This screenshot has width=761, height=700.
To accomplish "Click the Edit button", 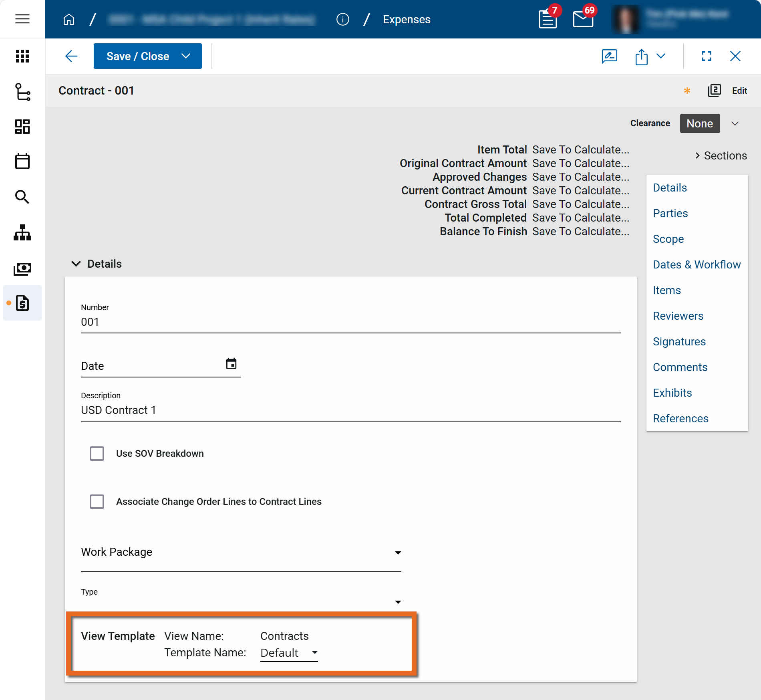I will (739, 91).
